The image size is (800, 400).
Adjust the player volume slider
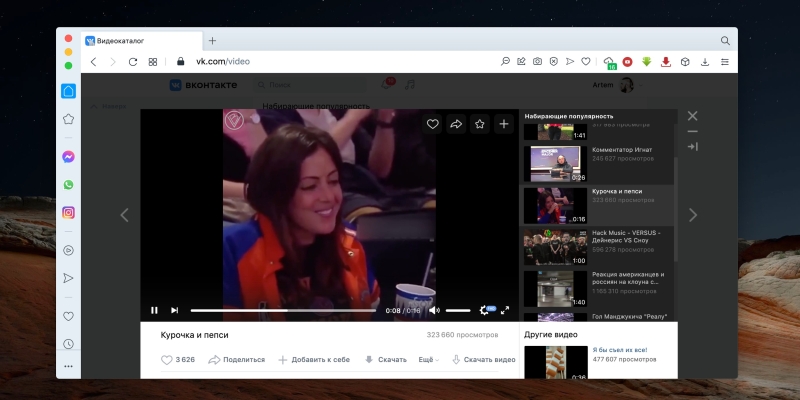(x=458, y=310)
